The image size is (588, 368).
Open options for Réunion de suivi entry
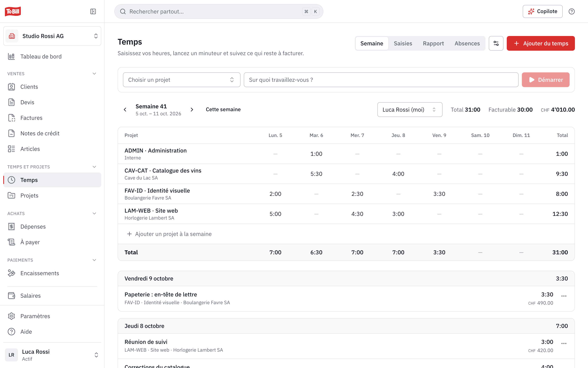coord(564,343)
